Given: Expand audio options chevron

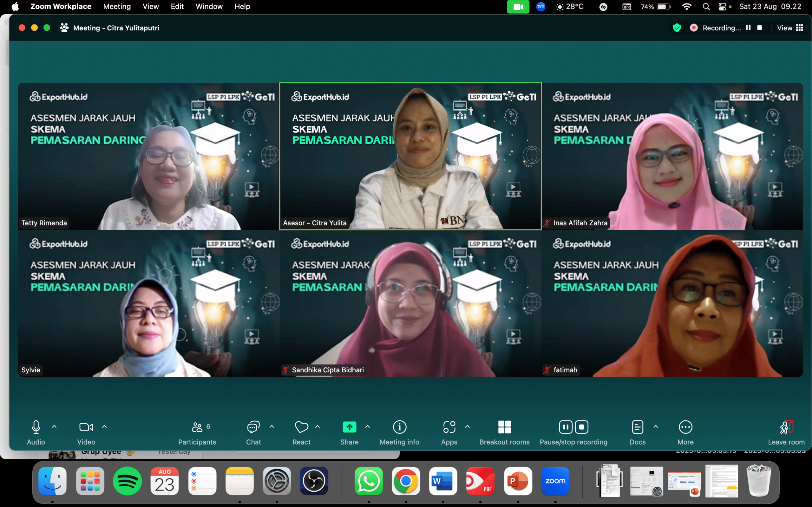Looking at the screenshot, I should point(54,427).
